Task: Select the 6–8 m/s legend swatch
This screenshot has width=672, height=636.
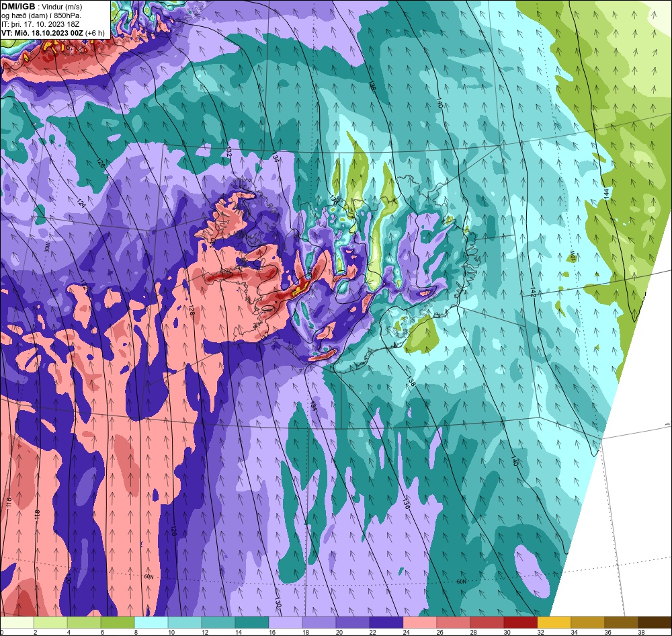Action: click(x=118, y=623)
